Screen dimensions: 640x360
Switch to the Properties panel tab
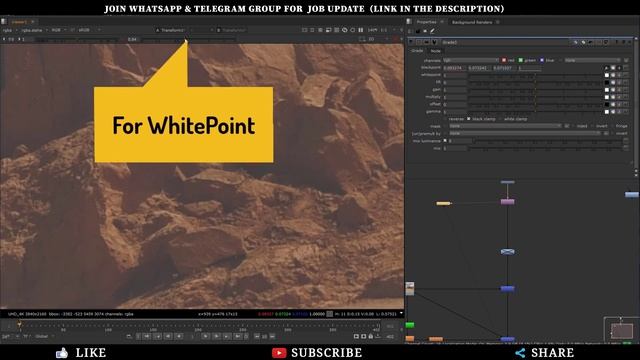pos(426,22)
